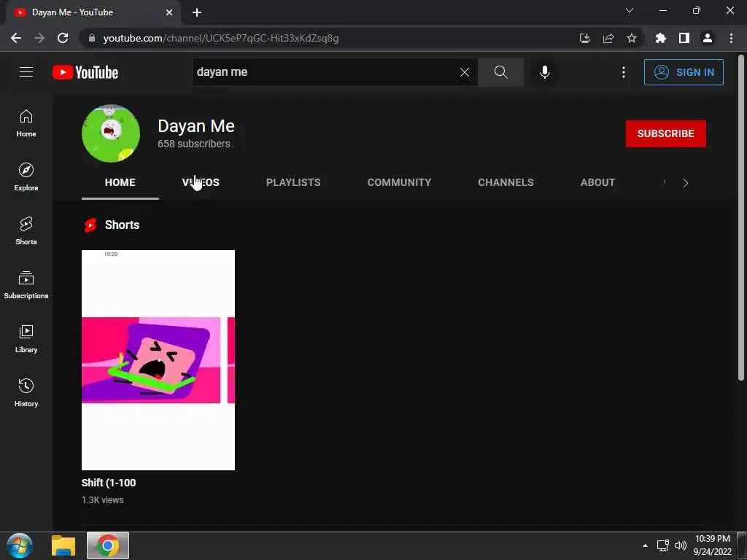Viewport: 747px width, 560px height.
Task: Open the Shift short thumbnail
Action: [158, 360]
